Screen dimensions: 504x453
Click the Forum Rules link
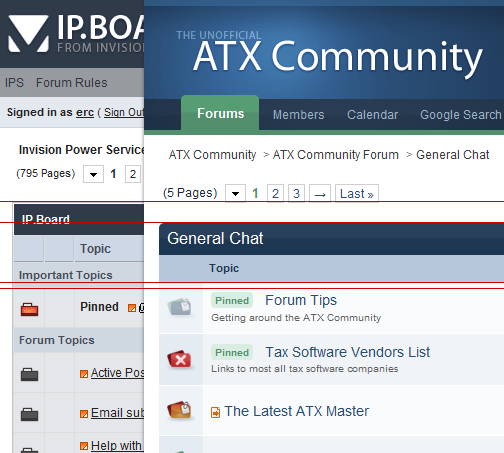[72, 83]
